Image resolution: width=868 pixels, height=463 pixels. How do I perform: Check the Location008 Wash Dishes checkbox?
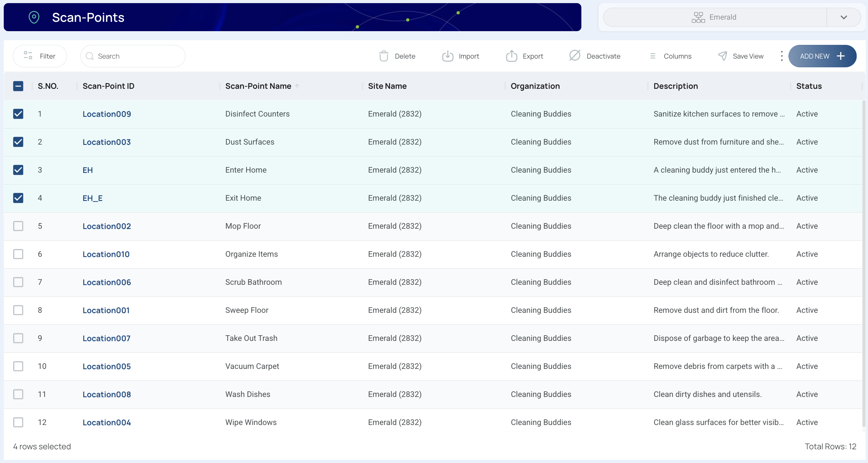(18, 394)
